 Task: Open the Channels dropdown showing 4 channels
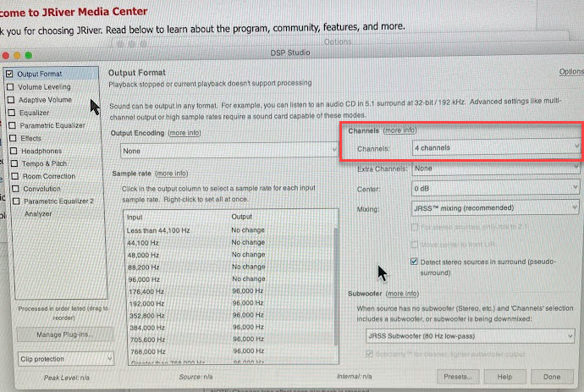[496, 147]
